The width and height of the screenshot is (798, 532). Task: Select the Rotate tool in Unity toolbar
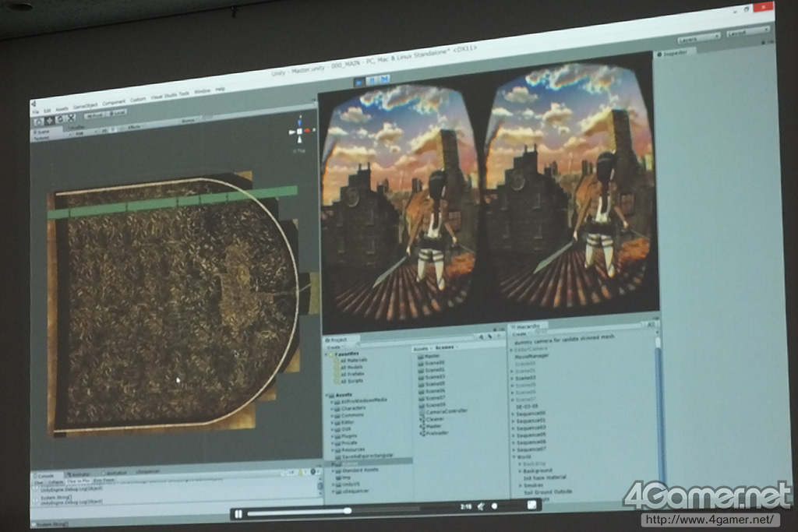[61, 119]
